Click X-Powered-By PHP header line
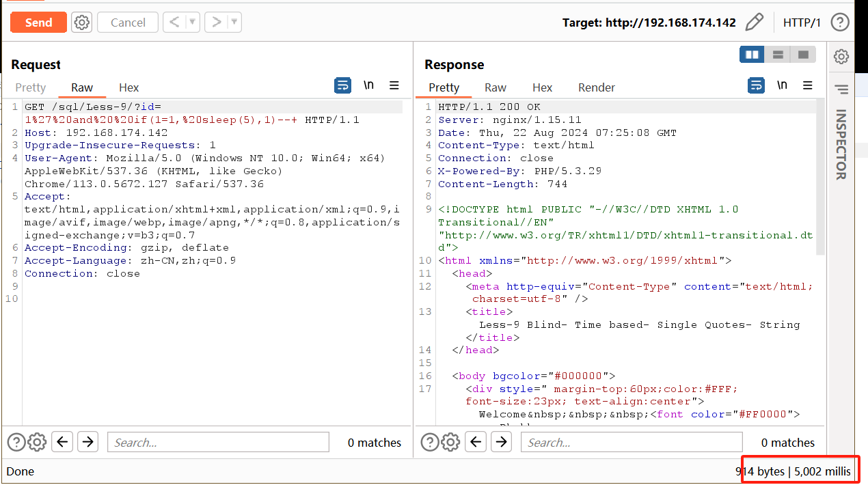The height and width of the screenshot is (485, 868). coord(519,171)
